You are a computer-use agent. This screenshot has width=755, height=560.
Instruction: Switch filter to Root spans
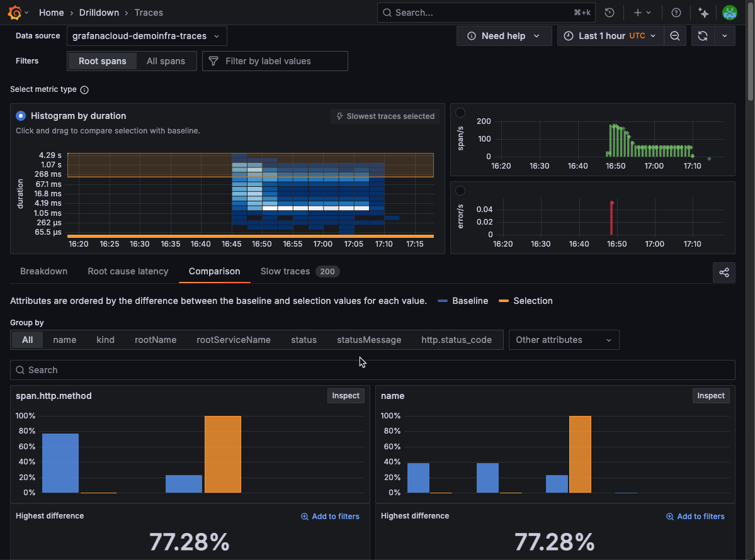(x=102, y=61)
